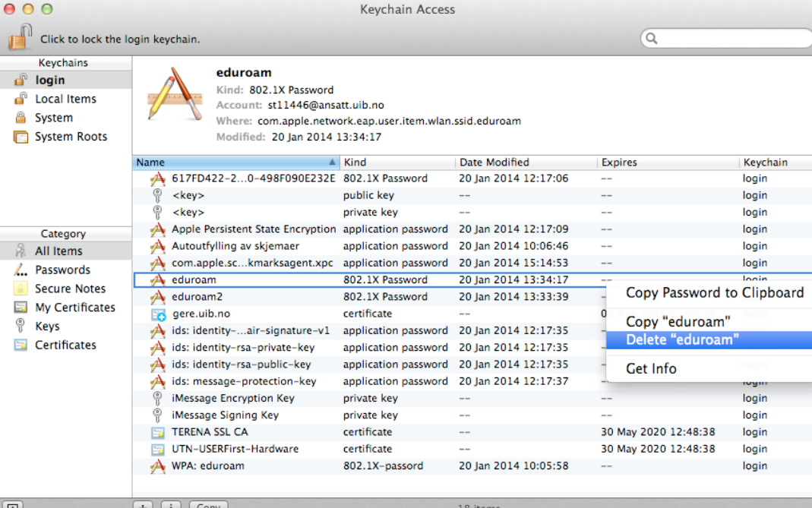The width and height of the screenshot is (812, 508).
Task: Select Local Items keychain label
Action: tap(66, 99)
